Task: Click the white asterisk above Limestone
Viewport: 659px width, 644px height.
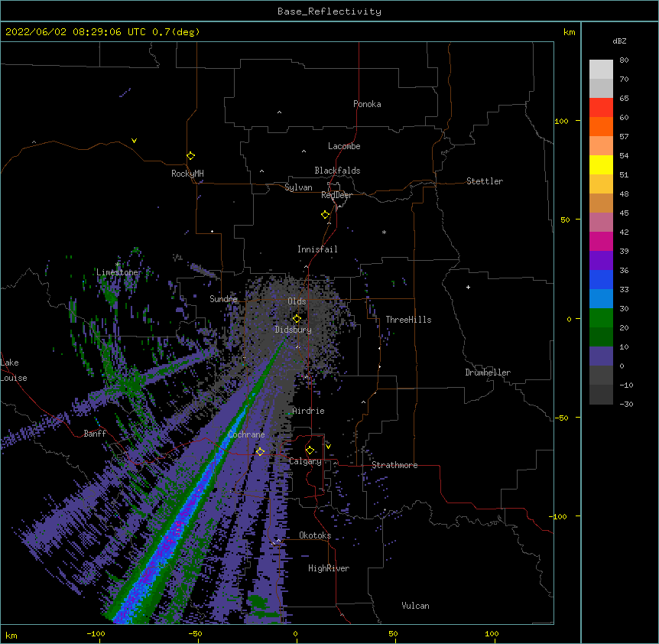Action: (x=118, y=265)
